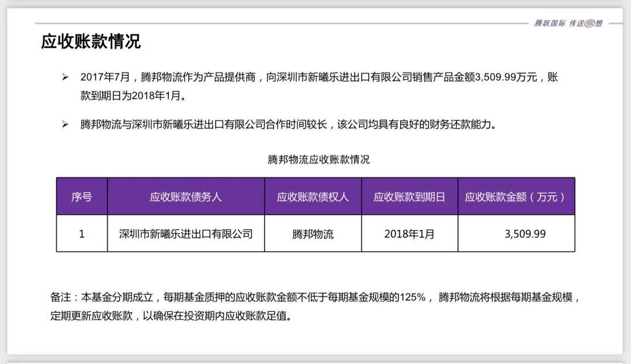The width and height of the screenshot is (631, 364).
Task: Click the second bullet arrow before 腾邦物流与深圳市
Action: pyautogui.click(x=65, y=124)
